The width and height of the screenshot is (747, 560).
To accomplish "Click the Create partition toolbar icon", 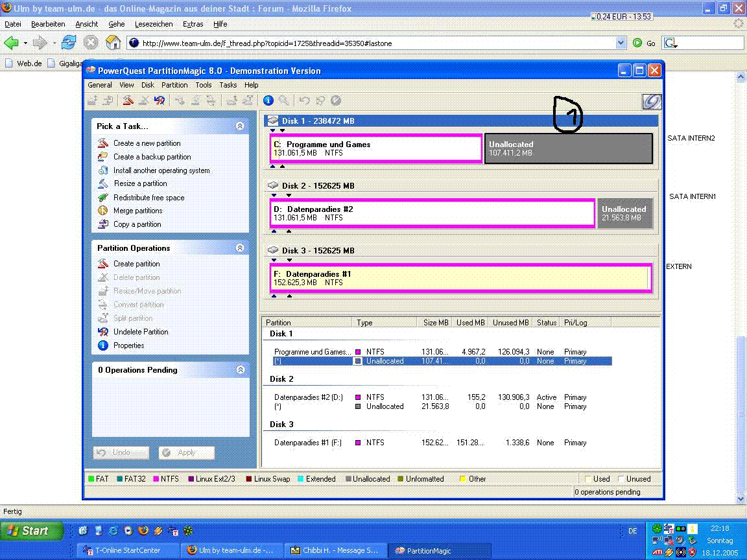I will pos(128,100).
